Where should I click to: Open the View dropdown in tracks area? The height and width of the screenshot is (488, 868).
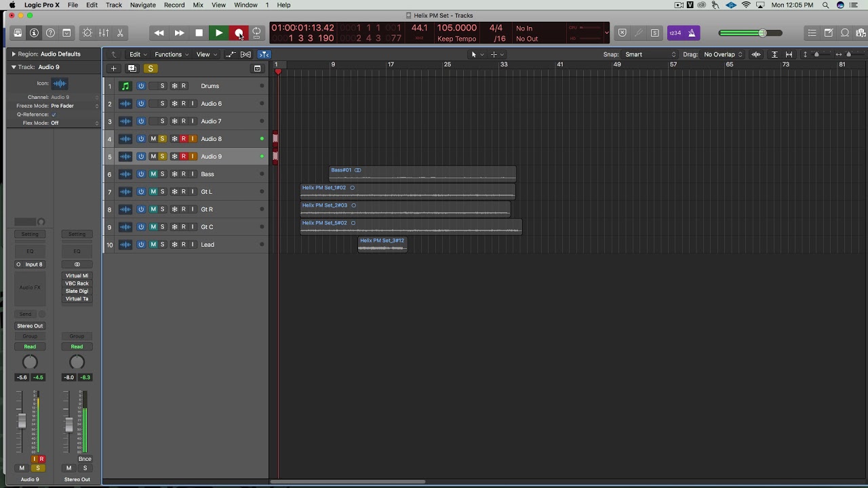[x=205, y=54]
